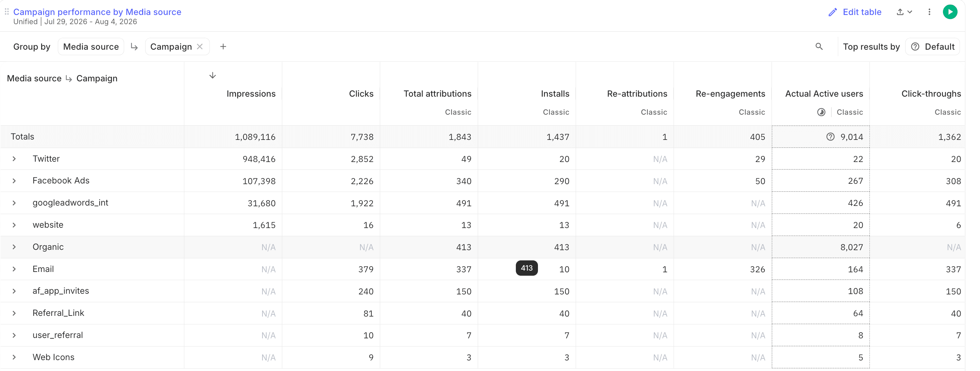980x371 pixels.
Task: Sort by Re-engagements column header
Action: coord(730,94)
